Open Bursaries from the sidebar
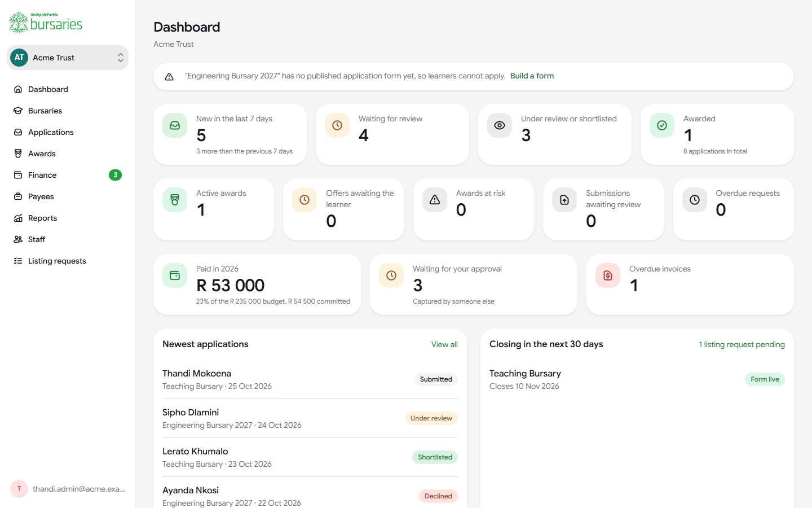 coord(68,111)
